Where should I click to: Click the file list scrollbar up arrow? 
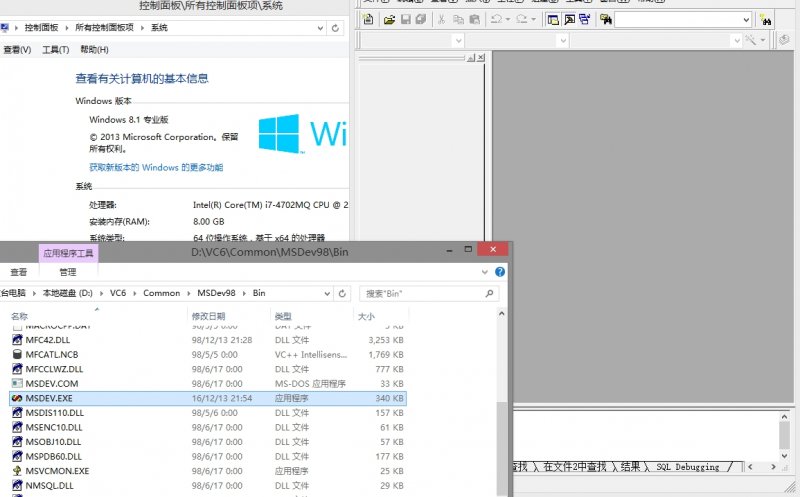(502, 314)
